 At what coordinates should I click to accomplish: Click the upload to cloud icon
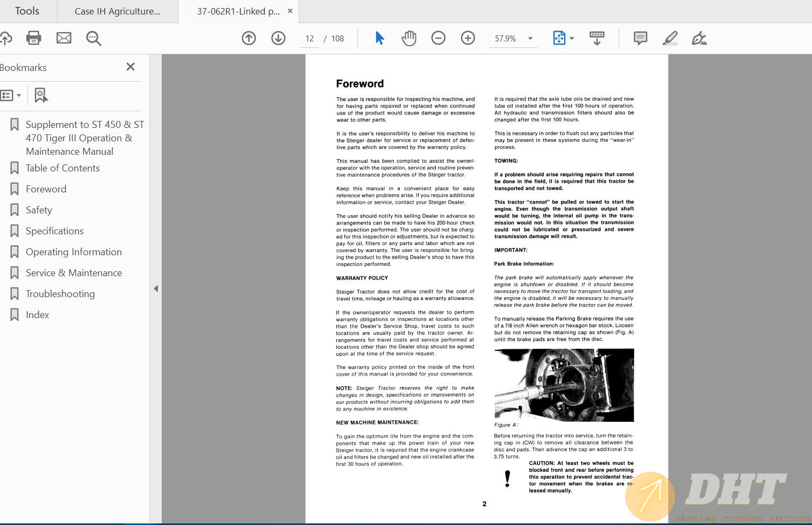coord(5,38)
